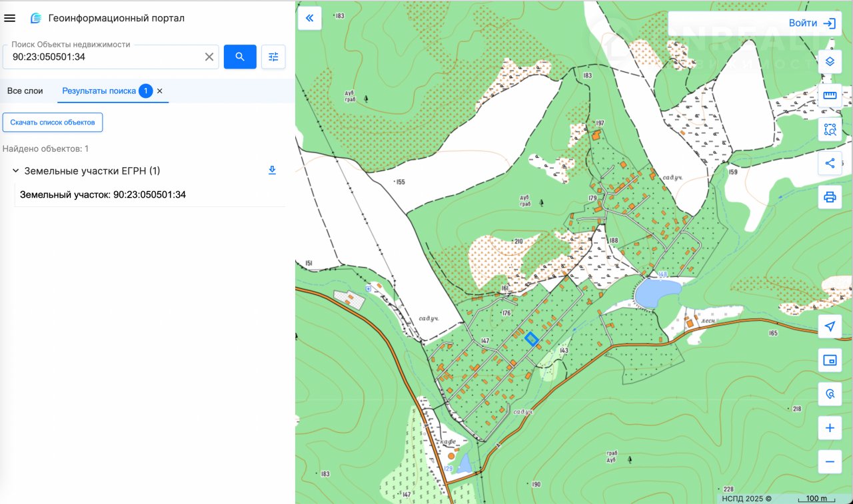This screenshot has height=504, width=853.
Task: Share the current map view
Action: pos(830,163)
